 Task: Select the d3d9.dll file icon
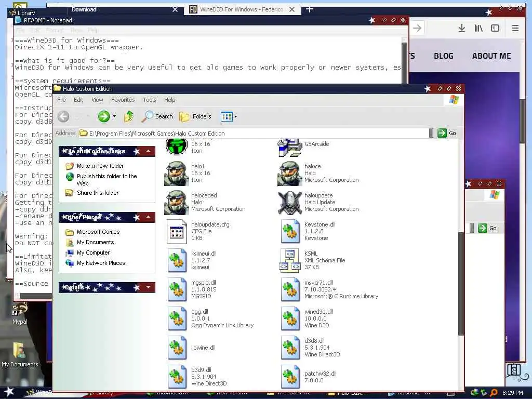click(x=177, y=377)
